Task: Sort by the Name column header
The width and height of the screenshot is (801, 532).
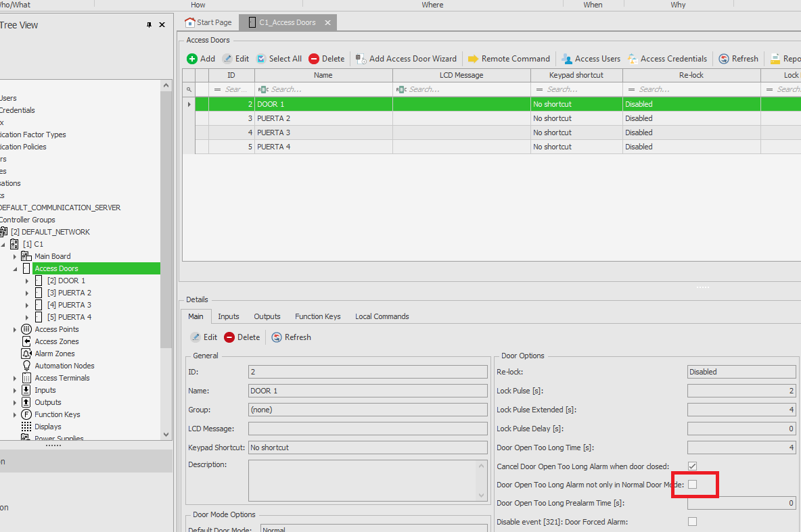Action: (x=323, y=75)
